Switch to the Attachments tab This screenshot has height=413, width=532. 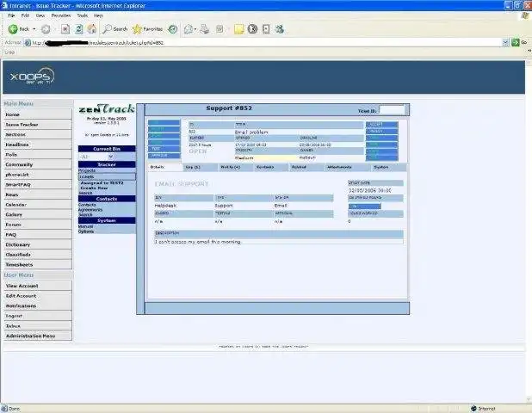(348, 167)
